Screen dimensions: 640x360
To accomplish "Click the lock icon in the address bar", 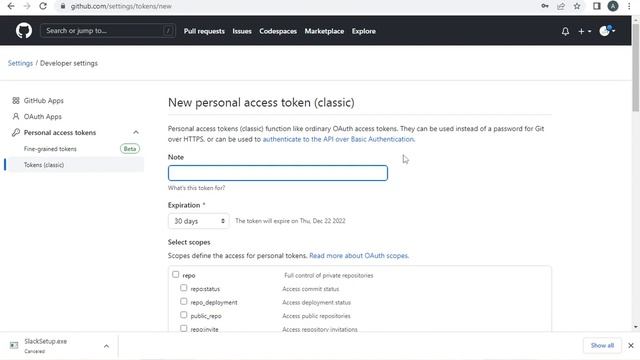I will (x=63, y=6).
